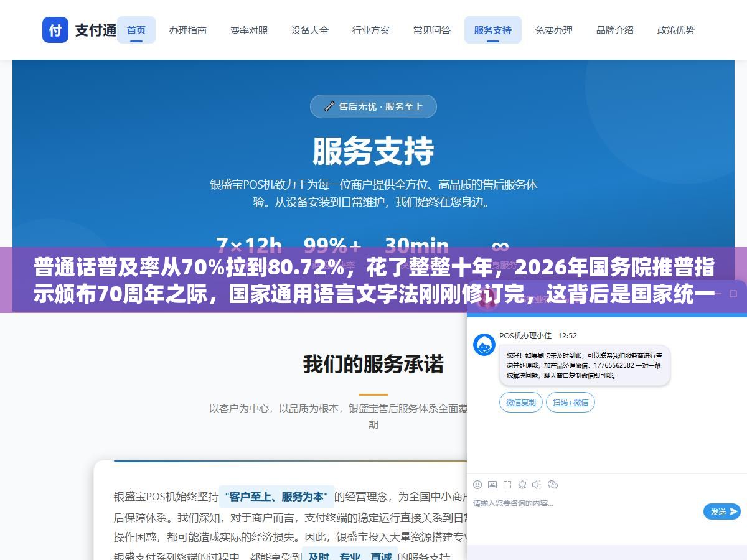Click the POS机办理小佳 agent name
The image size is (747, 560).
[525, 335]
